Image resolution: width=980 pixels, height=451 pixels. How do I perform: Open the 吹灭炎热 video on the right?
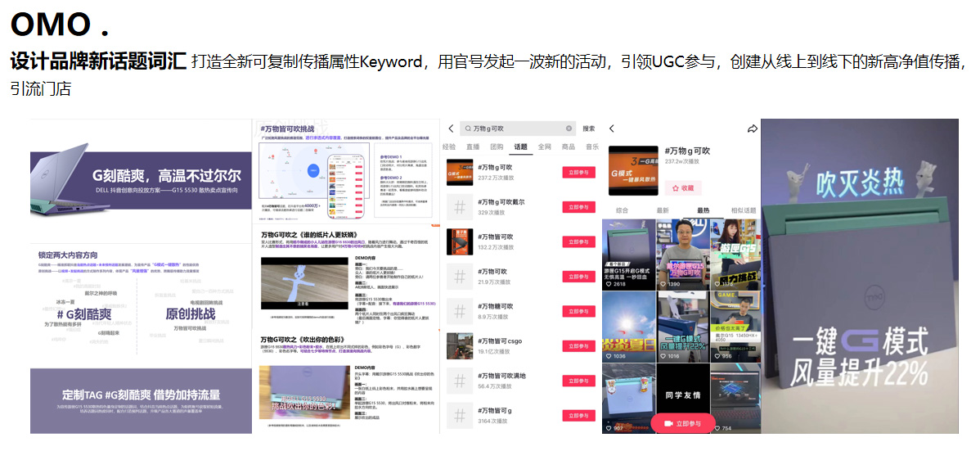[860, 276]
